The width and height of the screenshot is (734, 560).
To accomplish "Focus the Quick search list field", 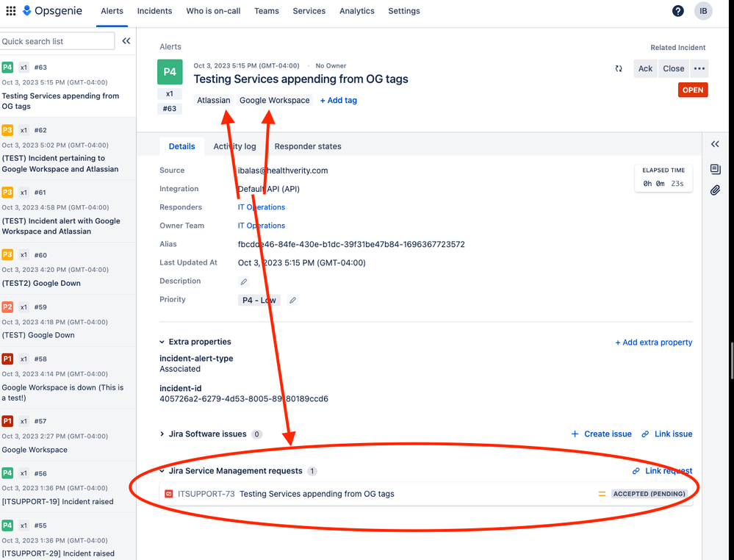I will (57, 41).
